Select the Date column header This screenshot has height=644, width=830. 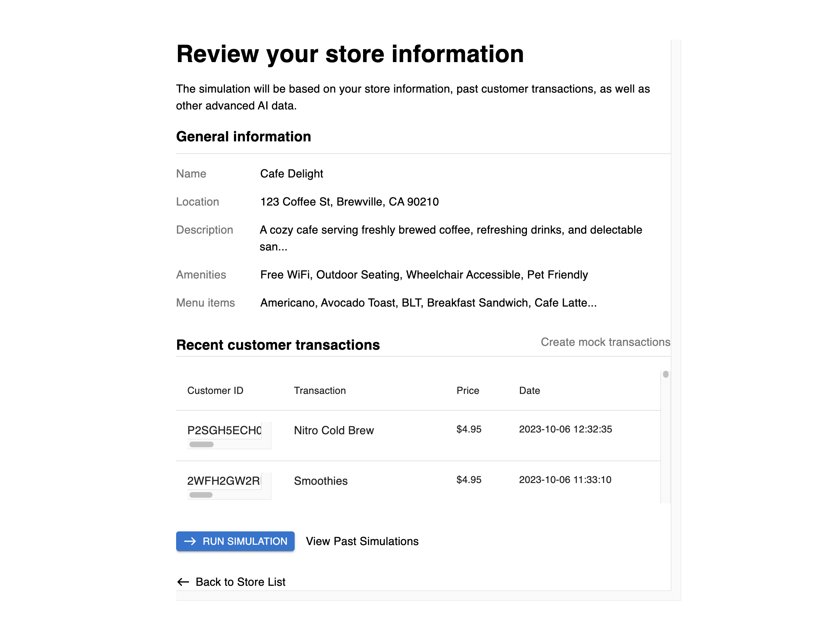tap(529, 391)
